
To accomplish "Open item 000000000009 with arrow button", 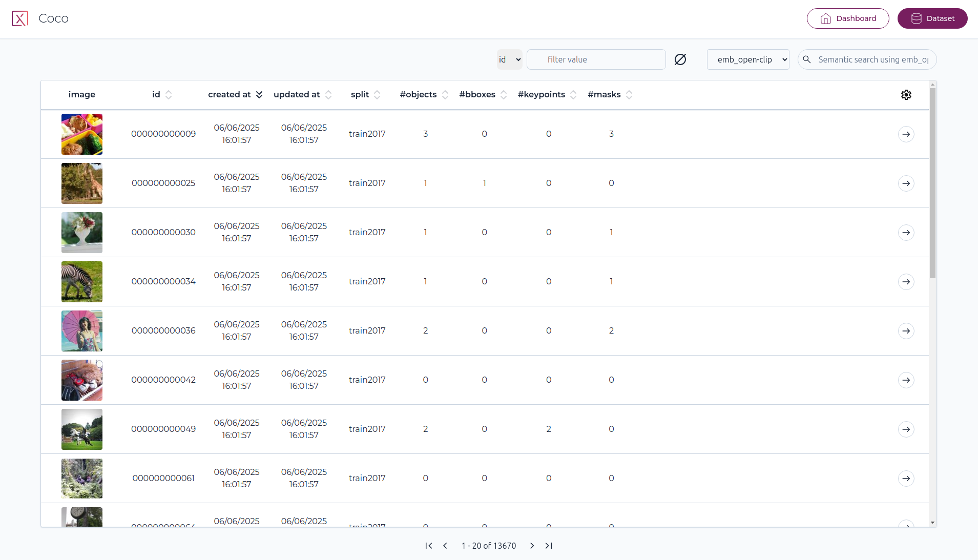I will tap(906, 134).
